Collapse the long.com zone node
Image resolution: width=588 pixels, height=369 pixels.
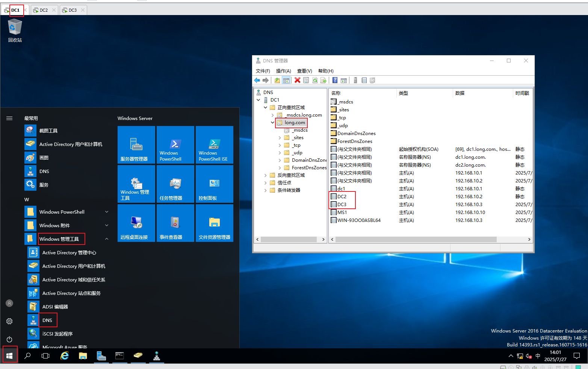pyautogui.click(x=273, y=123)
